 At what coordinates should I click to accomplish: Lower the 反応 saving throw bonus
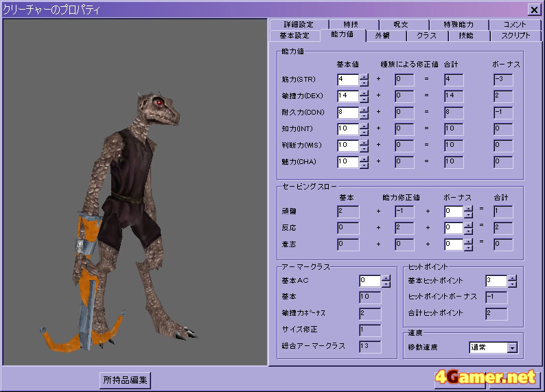468,231
